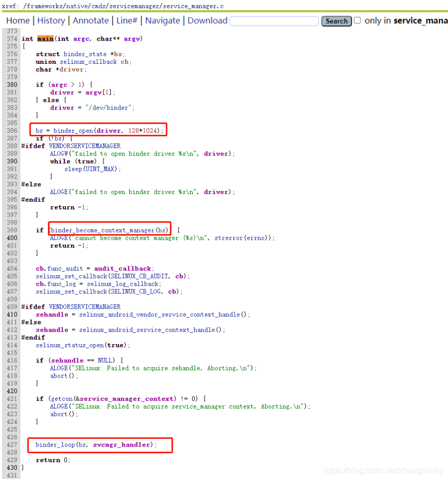This screenshot has height=480, width=448.
Task: Toggle line numbers via Line# link
Action: pyautogui.click(x=127, y=21)
